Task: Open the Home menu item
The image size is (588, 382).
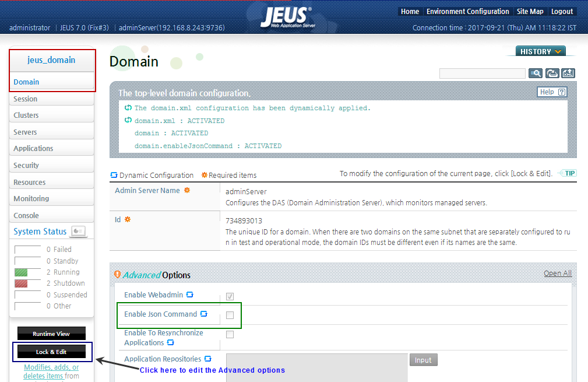Action: (410, 12)
